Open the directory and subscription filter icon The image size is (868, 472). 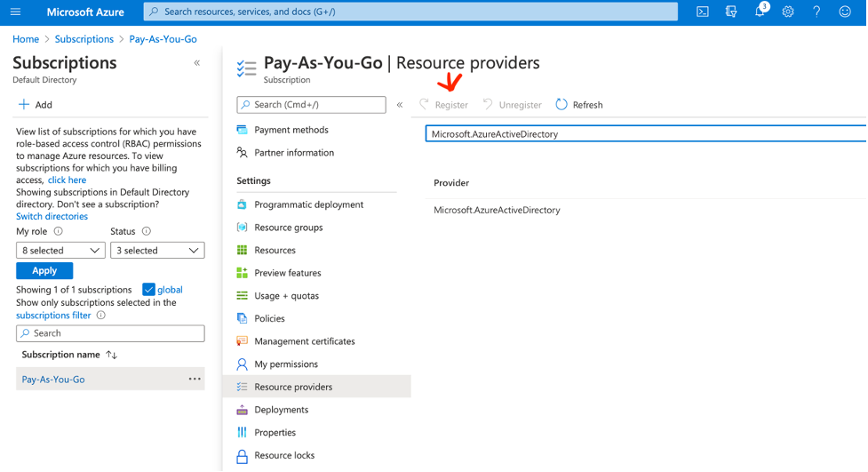point(731,12)
